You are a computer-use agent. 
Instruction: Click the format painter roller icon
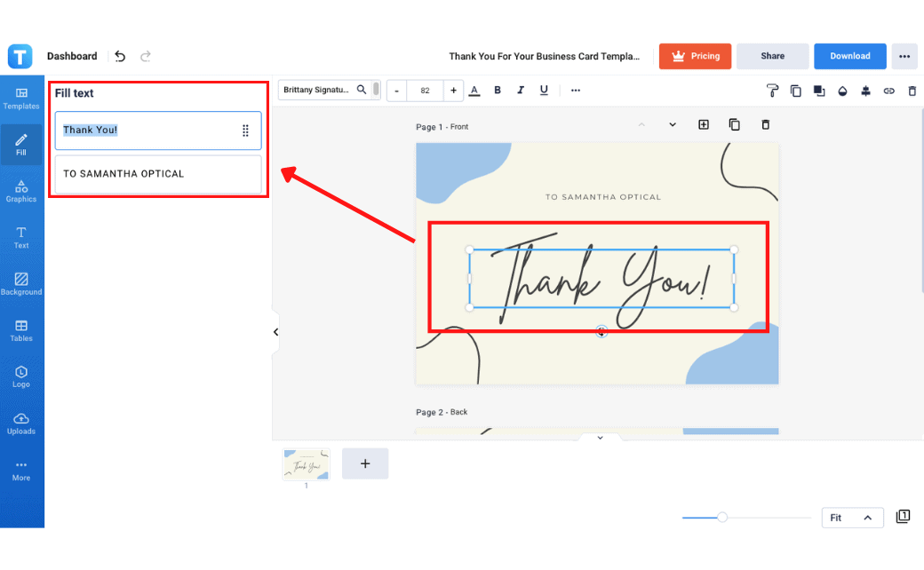pos(772,91)
